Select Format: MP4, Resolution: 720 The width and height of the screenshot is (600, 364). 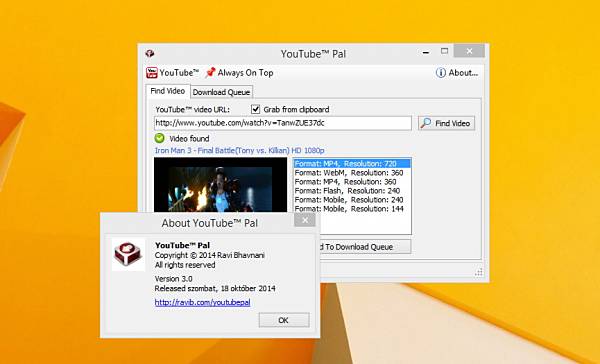click(x=352, y=163)
